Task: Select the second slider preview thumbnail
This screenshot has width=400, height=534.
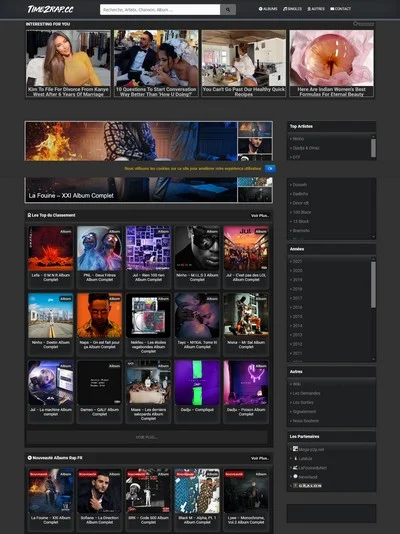Action: [x=255, y=145]
